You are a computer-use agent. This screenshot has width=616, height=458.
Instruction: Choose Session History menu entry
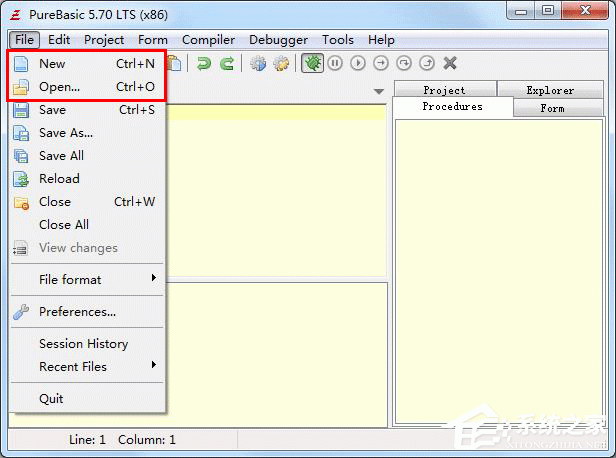coord(87,344)
